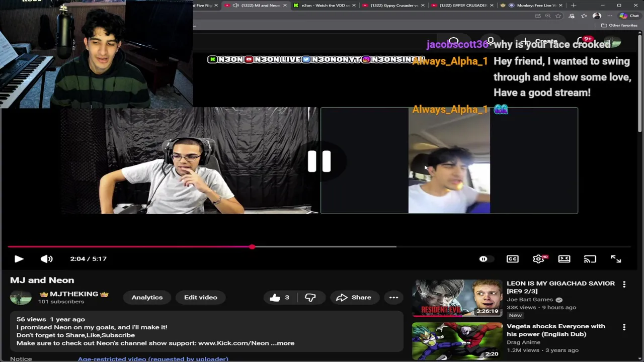
Task: Close the Monkey: Free Live tab
Action: click(x=560, y=5)
